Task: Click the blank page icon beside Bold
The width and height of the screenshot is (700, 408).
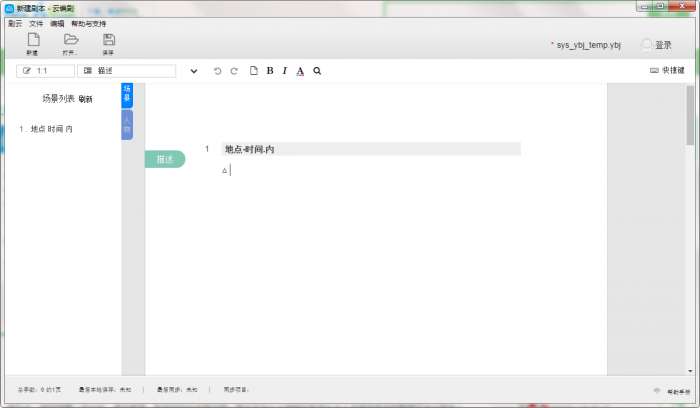Action: [254, 71]
